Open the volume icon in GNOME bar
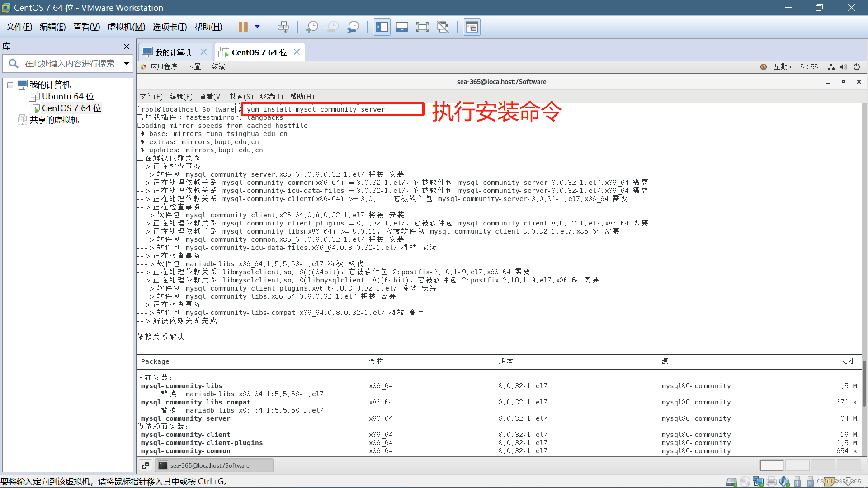The image size is (868, 488). pyautogui.click(x=844, y=67)
